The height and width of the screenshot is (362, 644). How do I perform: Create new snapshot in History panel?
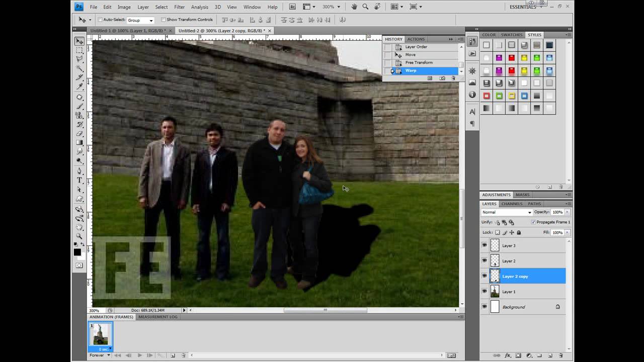pyautogui.click(x=442, y=78)
